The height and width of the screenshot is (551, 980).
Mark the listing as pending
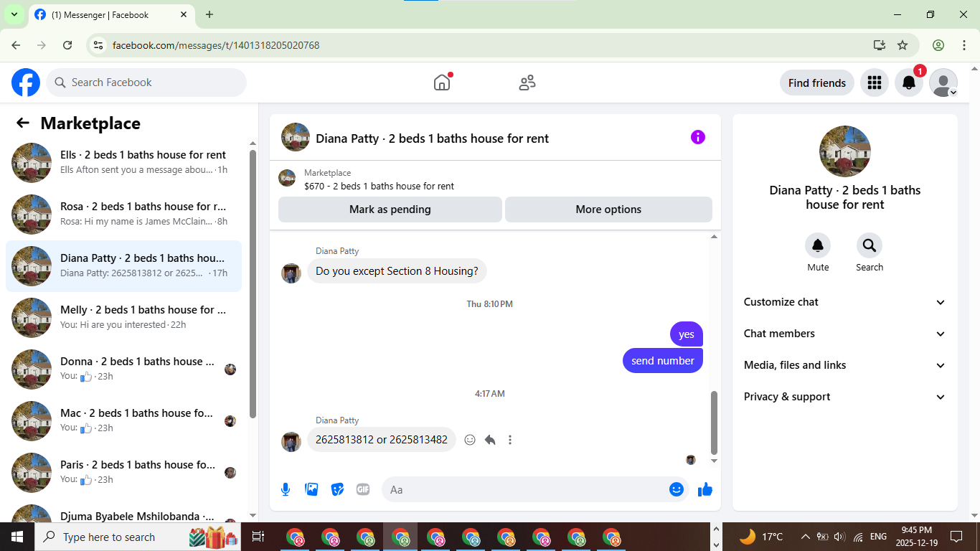pos(390,209)
